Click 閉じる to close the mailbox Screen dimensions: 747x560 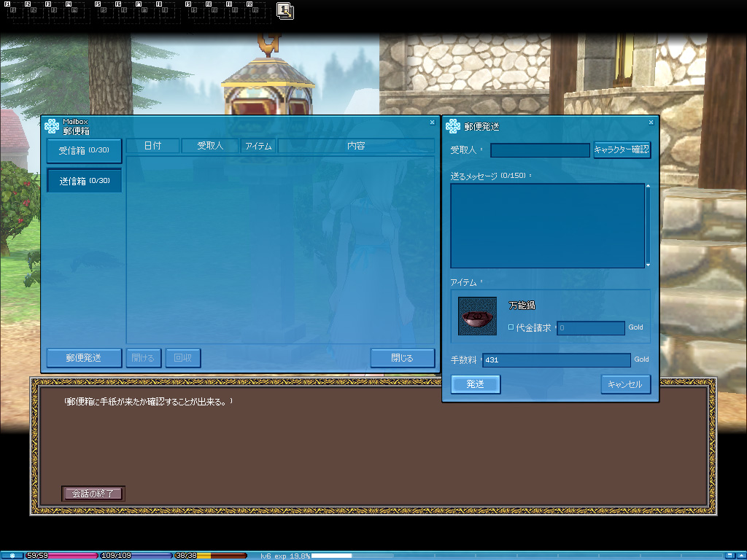click(403, 357)
